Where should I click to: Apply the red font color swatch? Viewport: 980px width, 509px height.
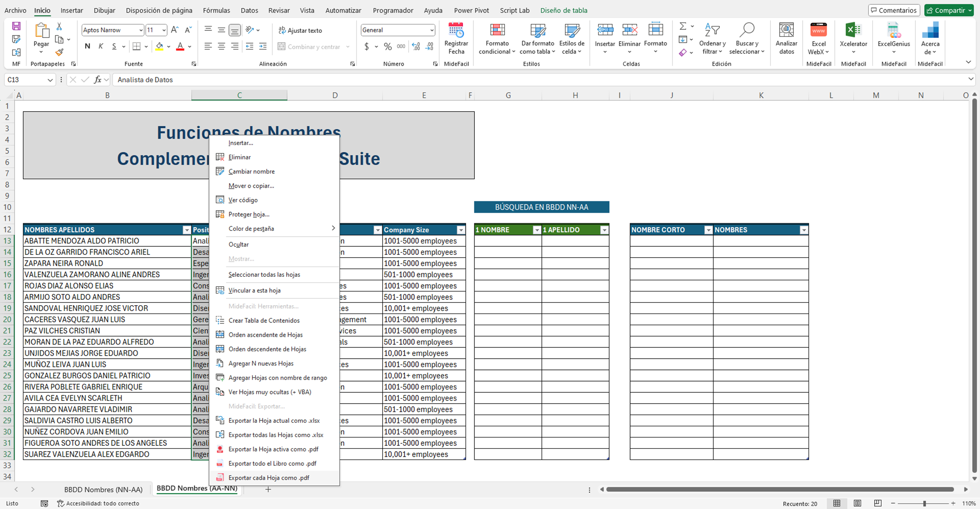(180, 47)
